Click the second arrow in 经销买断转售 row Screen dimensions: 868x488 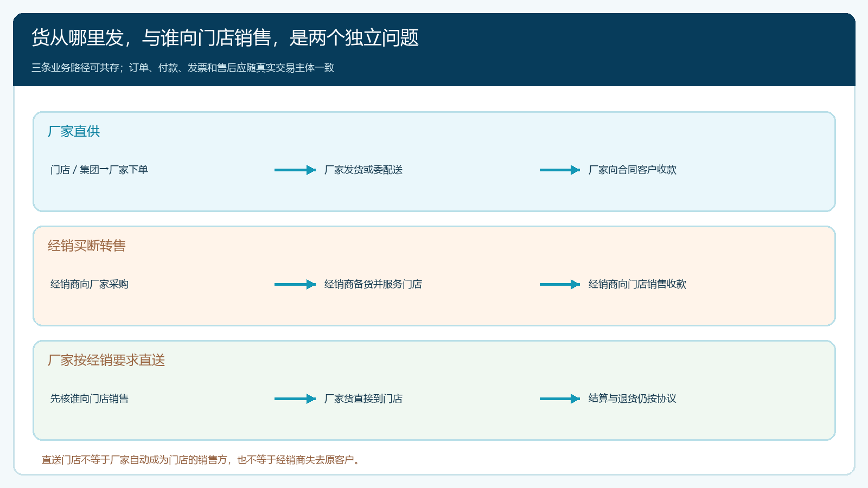click(x=560, y=284)
